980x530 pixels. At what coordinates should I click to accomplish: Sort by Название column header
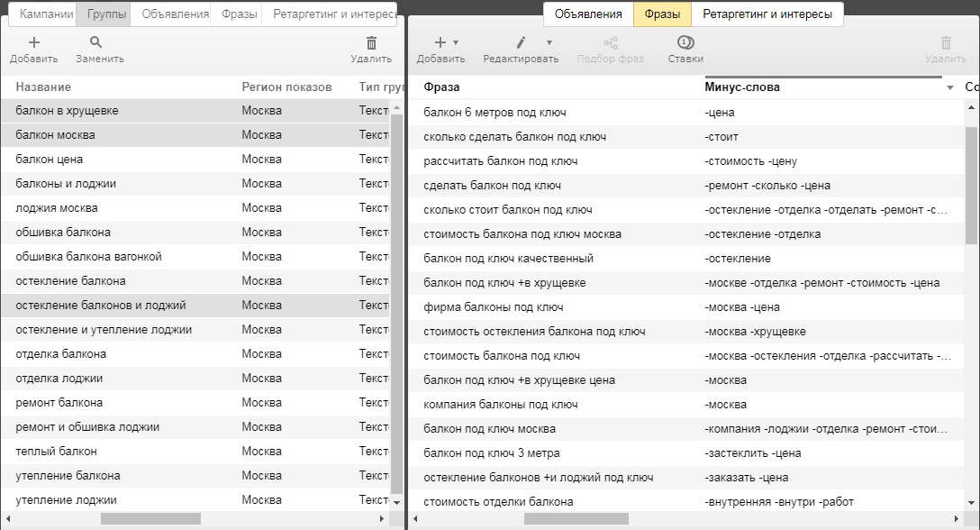click(43, 87)
